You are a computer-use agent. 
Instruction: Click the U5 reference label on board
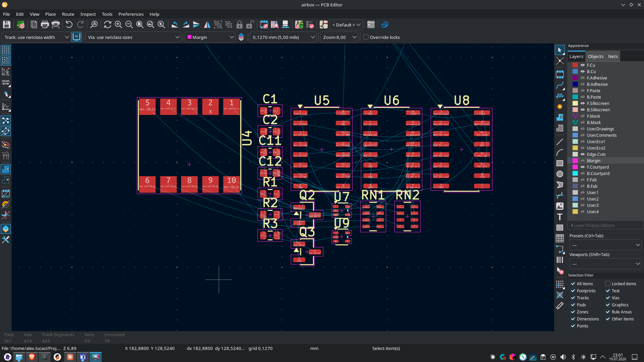(x=322, y=100)
